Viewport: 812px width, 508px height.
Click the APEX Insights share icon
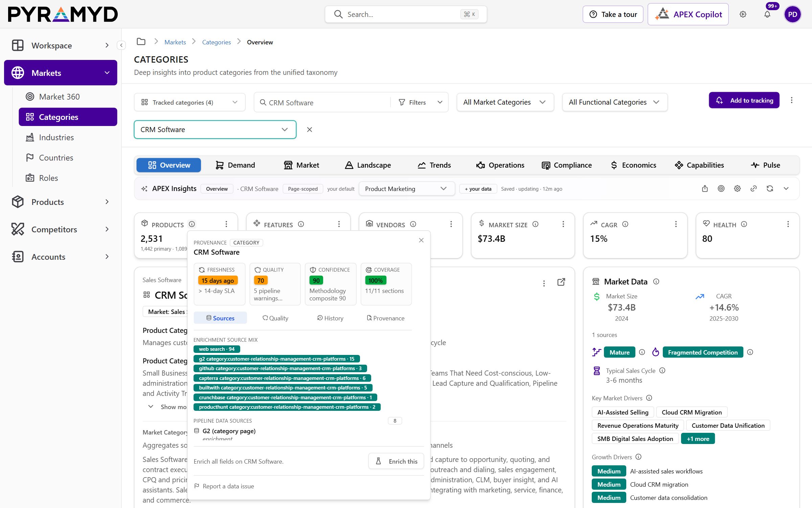click(x=705, y=189)
